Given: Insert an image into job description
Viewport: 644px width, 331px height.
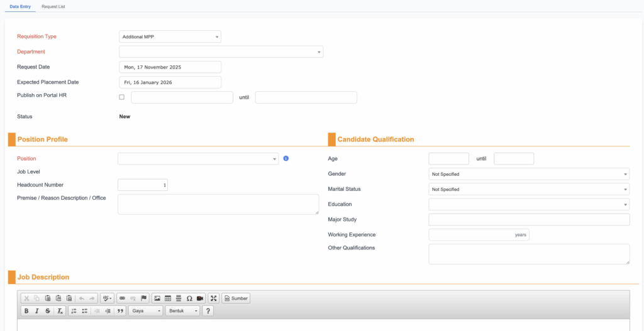Looking at the screenshot, I should click(157, 298).
